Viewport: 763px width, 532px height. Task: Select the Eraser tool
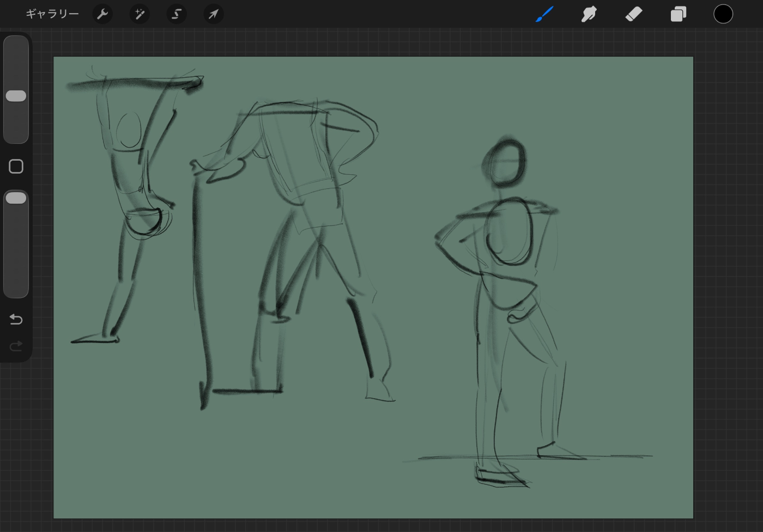coord(634,14)
